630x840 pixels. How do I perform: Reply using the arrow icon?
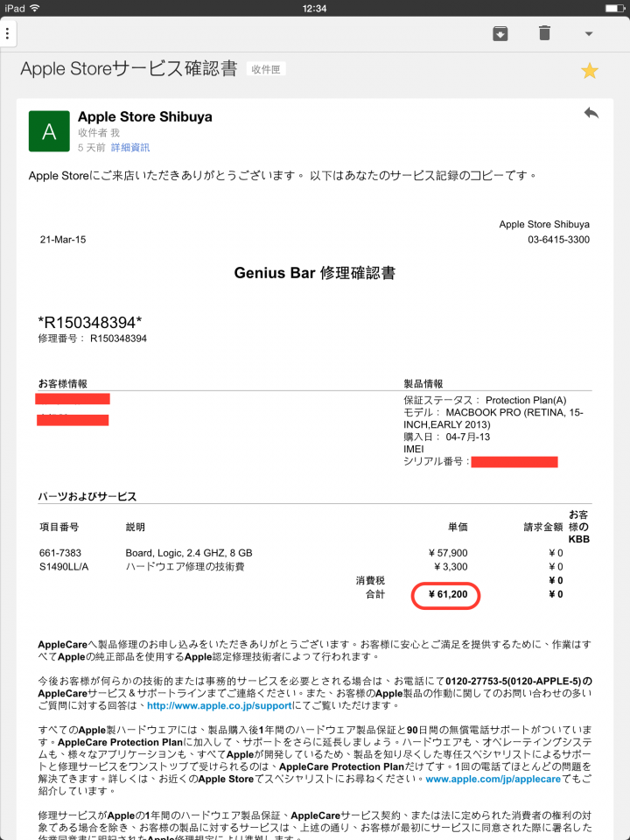(x=591, y=113)
